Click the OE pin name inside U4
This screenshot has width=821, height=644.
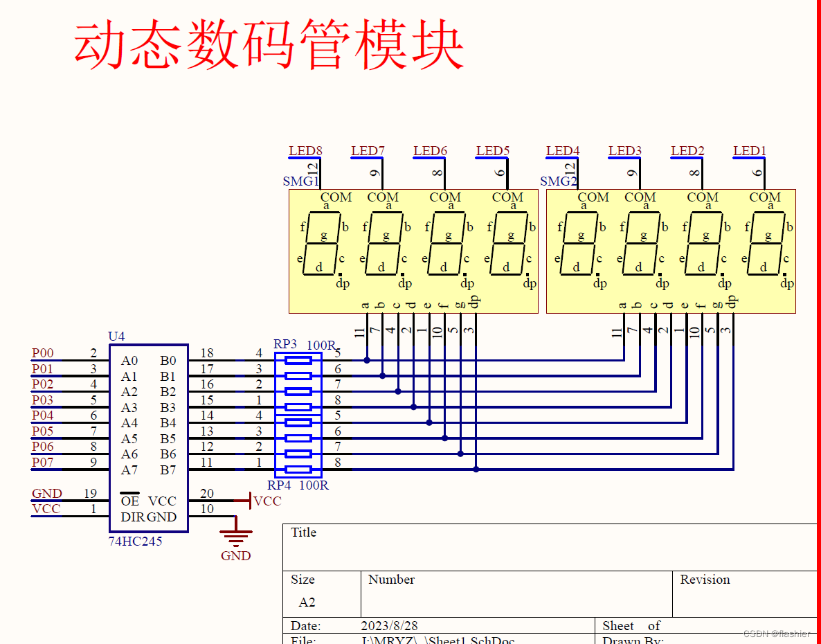point(130,500)
